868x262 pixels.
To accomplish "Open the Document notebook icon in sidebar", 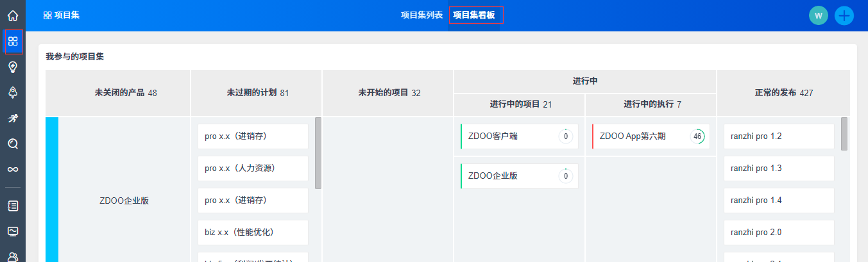I will click(x=12, y=206).
